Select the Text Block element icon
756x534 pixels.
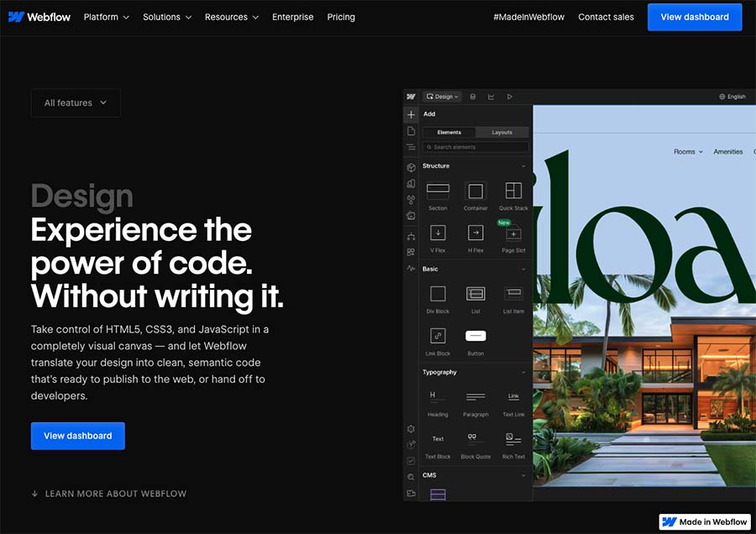coord(438,438)
